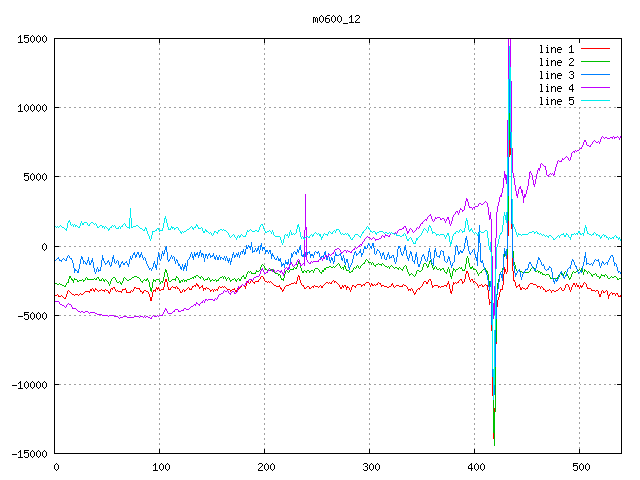The height and width of the screenshot is (480, 640).
Task: Click the red line 1 legend sample
Action: coord(595,49)
